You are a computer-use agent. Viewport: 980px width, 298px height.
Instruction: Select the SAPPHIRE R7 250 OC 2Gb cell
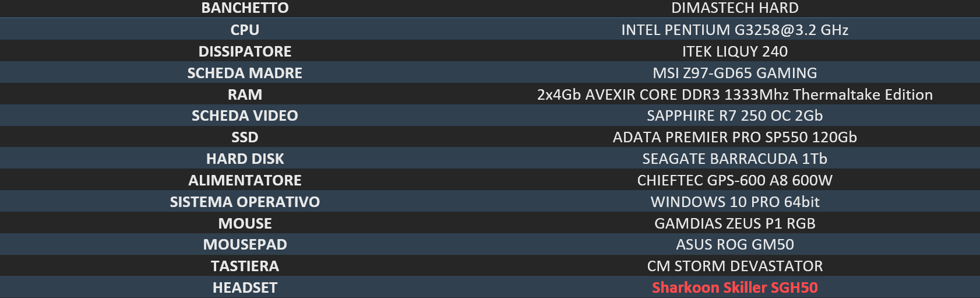735,115
